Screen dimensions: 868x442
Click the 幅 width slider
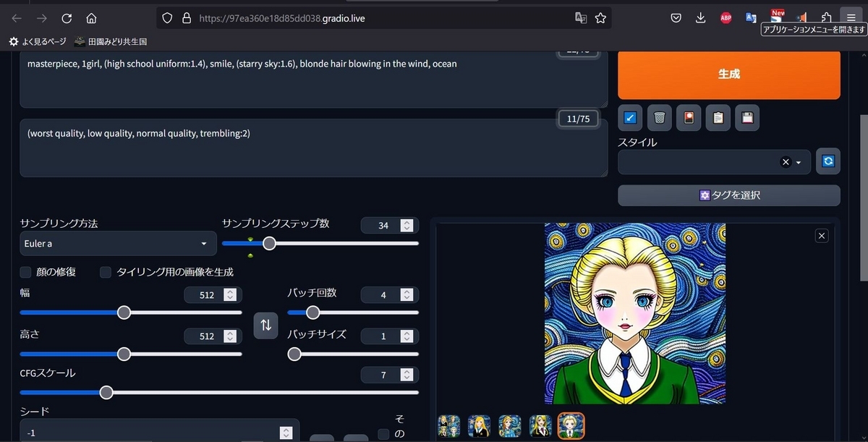pos(131,313)
